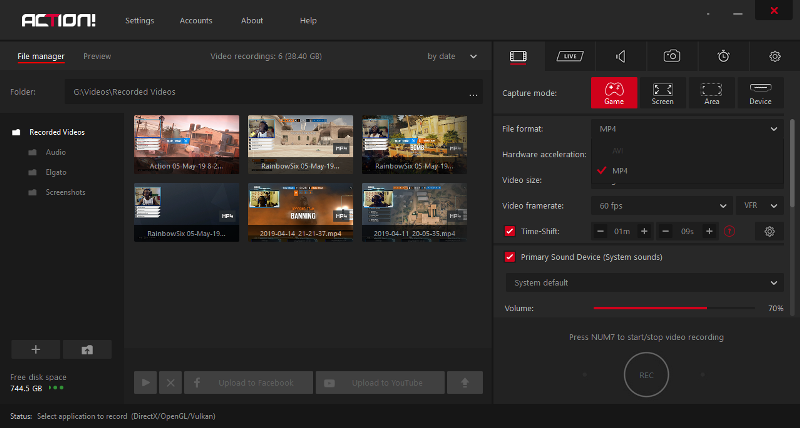Select Device capture mode
This screenshot has height=428, width=800.
pyautogui.click(x=760, y=93)
